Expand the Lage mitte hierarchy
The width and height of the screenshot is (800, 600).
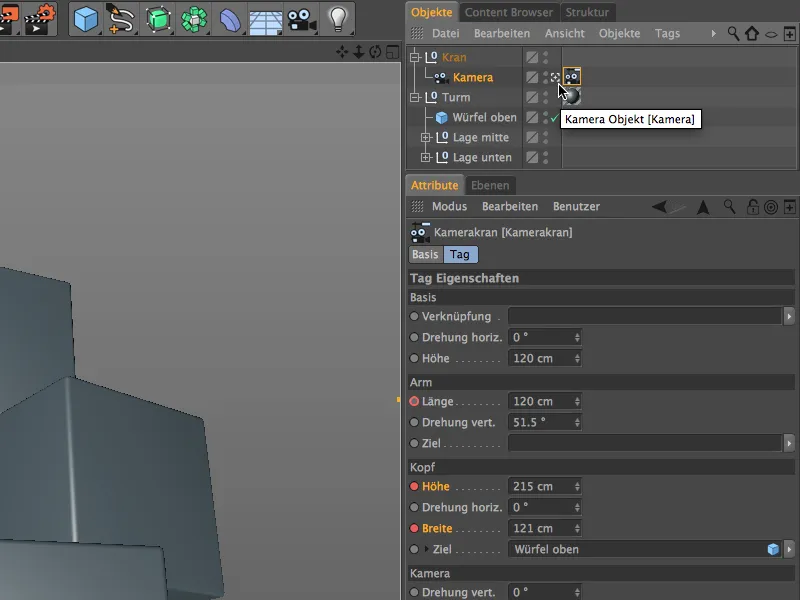click(426, 138)
